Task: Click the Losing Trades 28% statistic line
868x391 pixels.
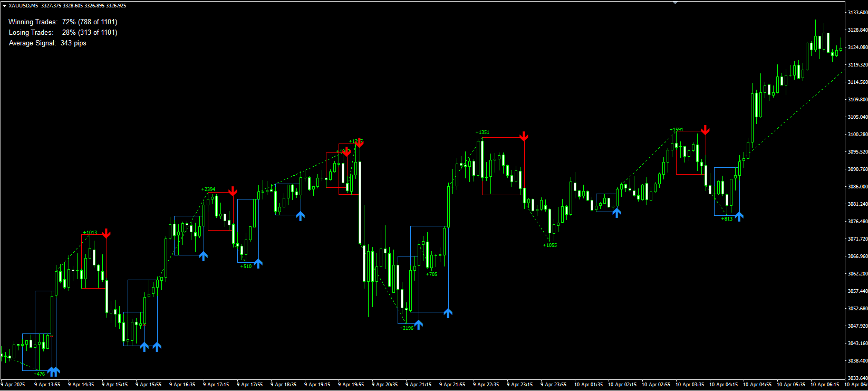Action: click(x=63, y=32)
